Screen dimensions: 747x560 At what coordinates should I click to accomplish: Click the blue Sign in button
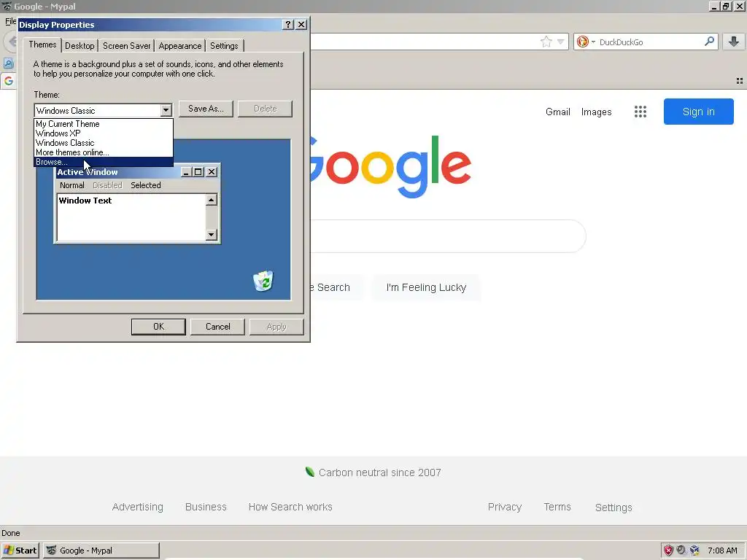pyautogui.click(x=698, y=112)
